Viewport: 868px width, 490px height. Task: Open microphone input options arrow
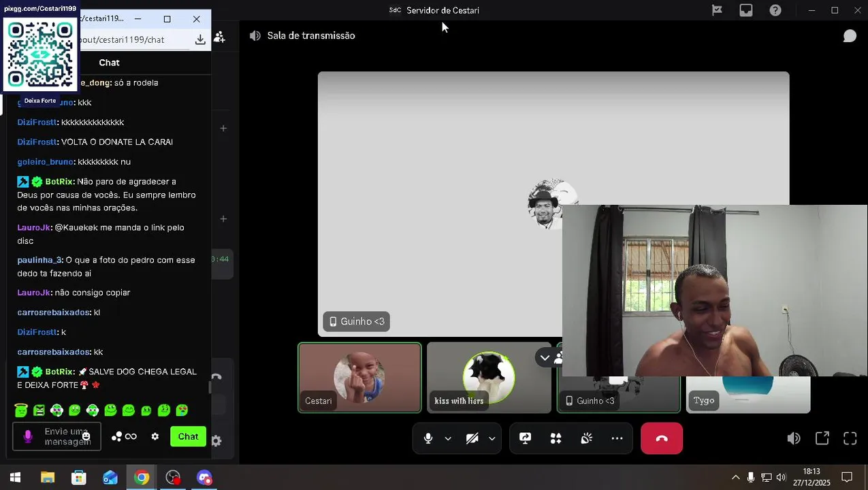coord(448,439)
